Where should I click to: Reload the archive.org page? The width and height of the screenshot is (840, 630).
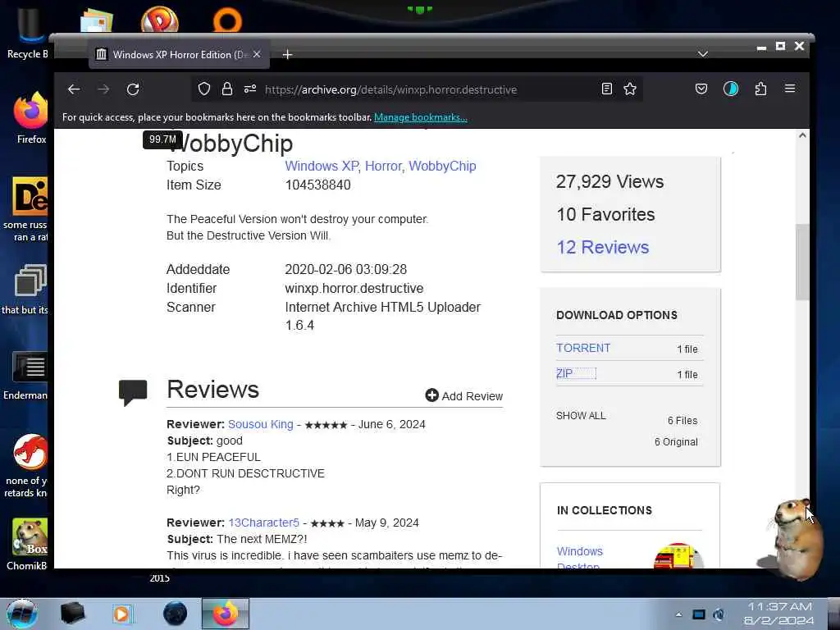[133, 89]
